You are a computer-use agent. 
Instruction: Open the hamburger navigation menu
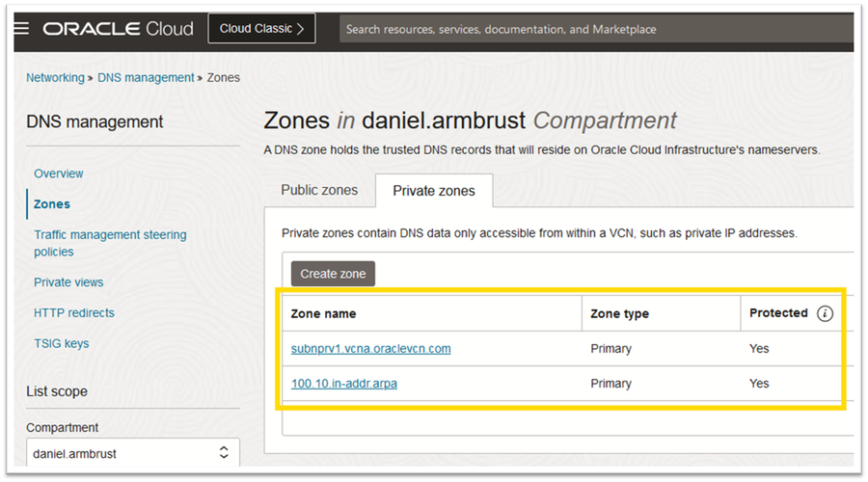coord(21,29)
